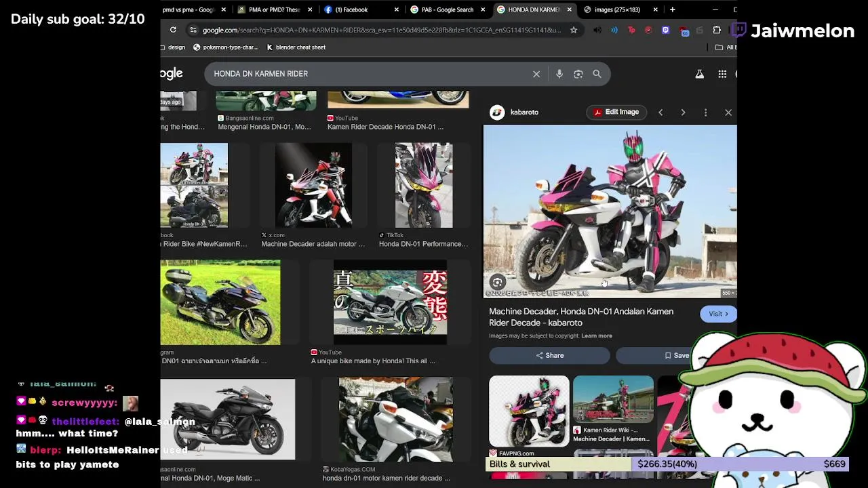
Task: Go to next image in preview panel
Action: [683, 113]
